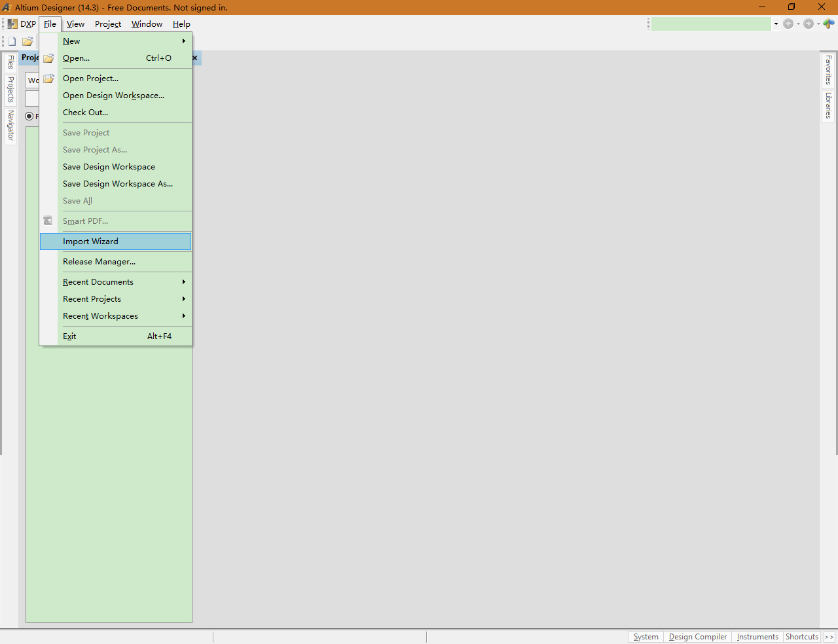The width and height of the screenshot is (838, 644).
Task: Select Save Design Workspace As... entry
Action: tap(116, 184)
